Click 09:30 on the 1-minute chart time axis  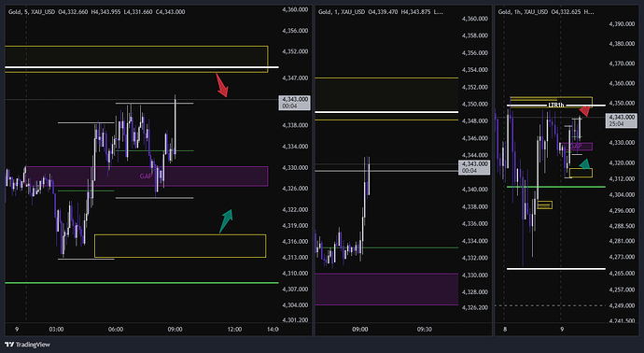(x=425, y=329)
